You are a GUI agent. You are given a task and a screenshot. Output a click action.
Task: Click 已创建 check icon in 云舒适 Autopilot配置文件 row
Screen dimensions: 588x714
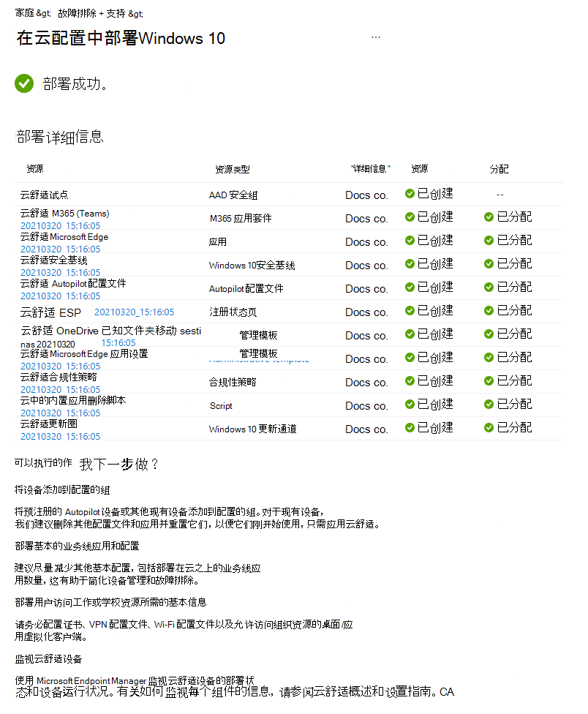pyautogui.click(x=410, y=287)
